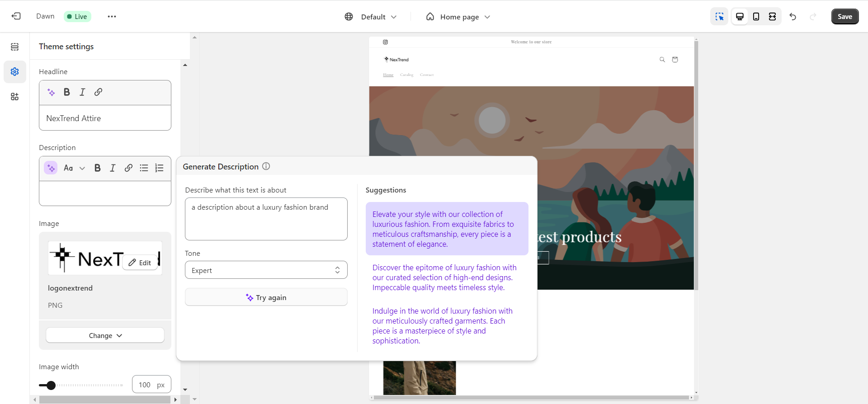This screenshot has width=868, height=404.
Task: Insert link in Description toolbar
Action: (x=128, y=168)
